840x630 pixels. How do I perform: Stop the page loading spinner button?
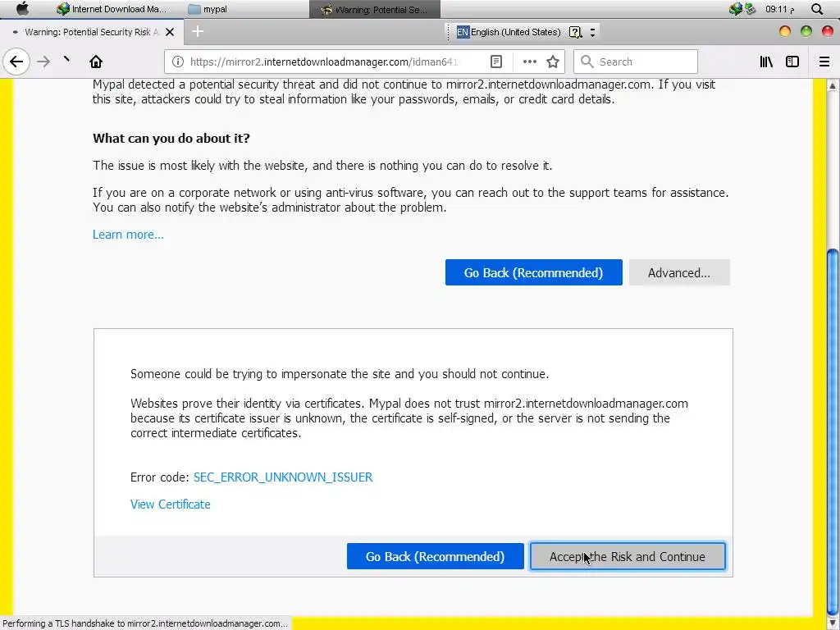[x=67, y=61]
